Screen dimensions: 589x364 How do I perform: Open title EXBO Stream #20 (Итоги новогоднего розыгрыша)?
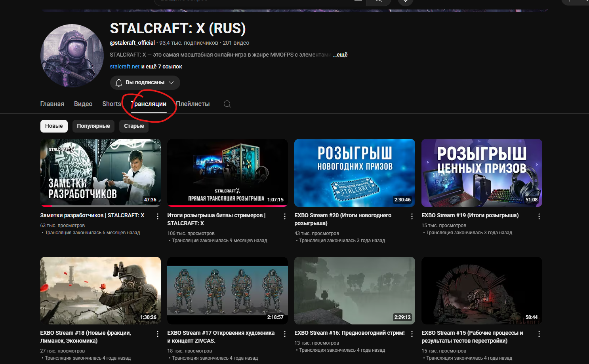(343, 219)
